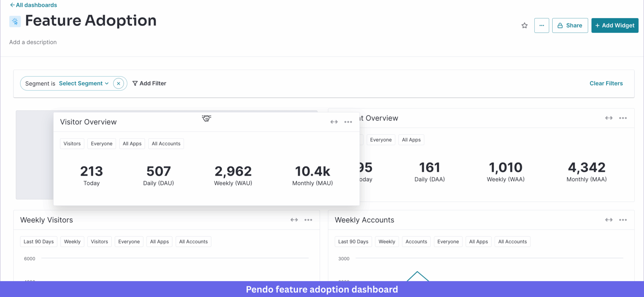Click the Share button
Screen dimensions: 644x297
click(570, 25)
